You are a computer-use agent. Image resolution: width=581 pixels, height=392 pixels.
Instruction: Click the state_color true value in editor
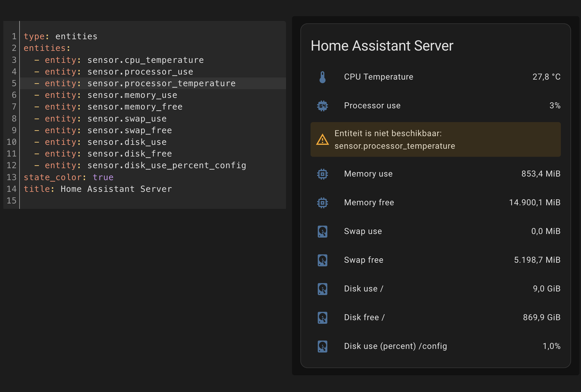(x=103, y=177)
